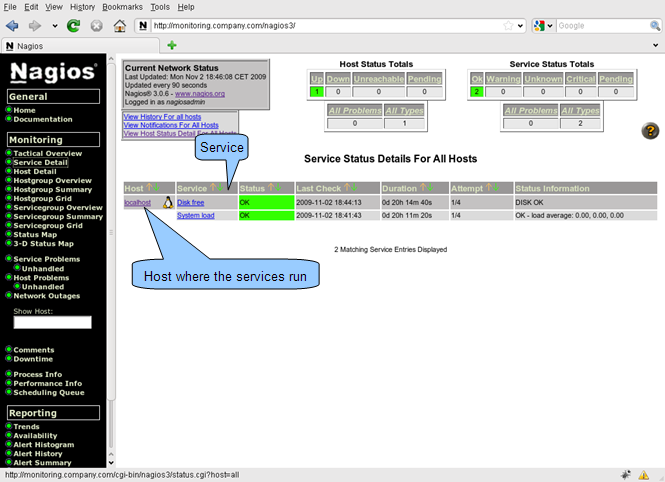The height and width of the screenshot is (482, 665).
Task: Click the Google search field
Action: click(x=602, y=26)
